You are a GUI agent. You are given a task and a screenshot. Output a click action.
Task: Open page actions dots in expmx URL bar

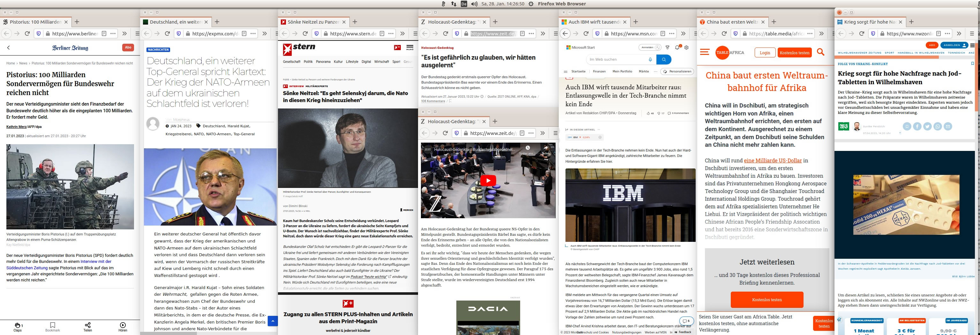253,33
